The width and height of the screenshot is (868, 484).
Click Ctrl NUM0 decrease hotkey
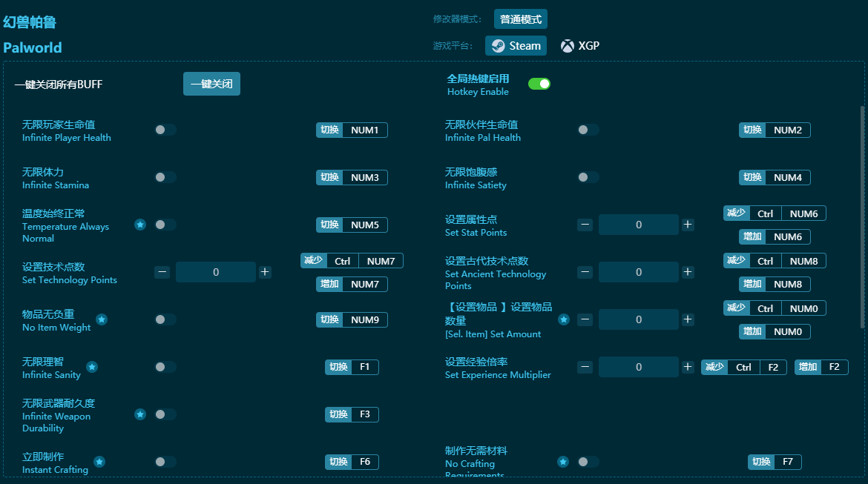[x=775, y=308]
